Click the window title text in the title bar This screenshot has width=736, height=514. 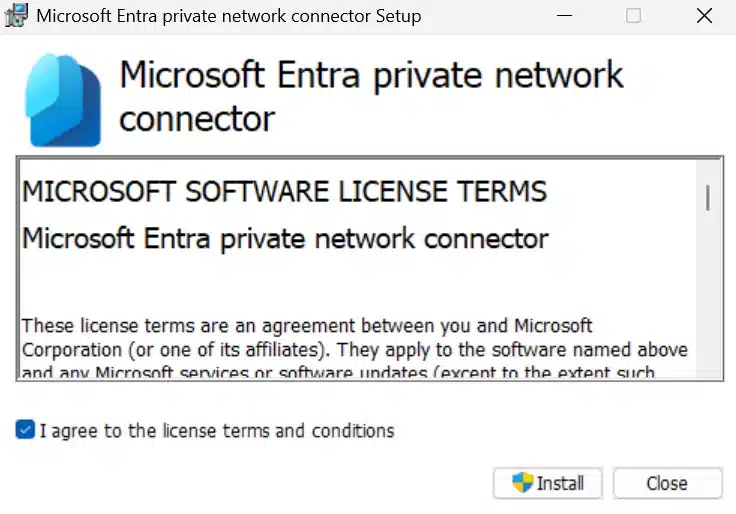[x=228, y=16]
